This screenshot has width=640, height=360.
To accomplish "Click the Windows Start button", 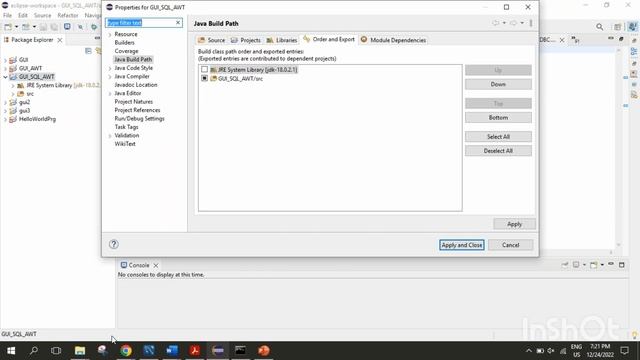I will [11, 350].
